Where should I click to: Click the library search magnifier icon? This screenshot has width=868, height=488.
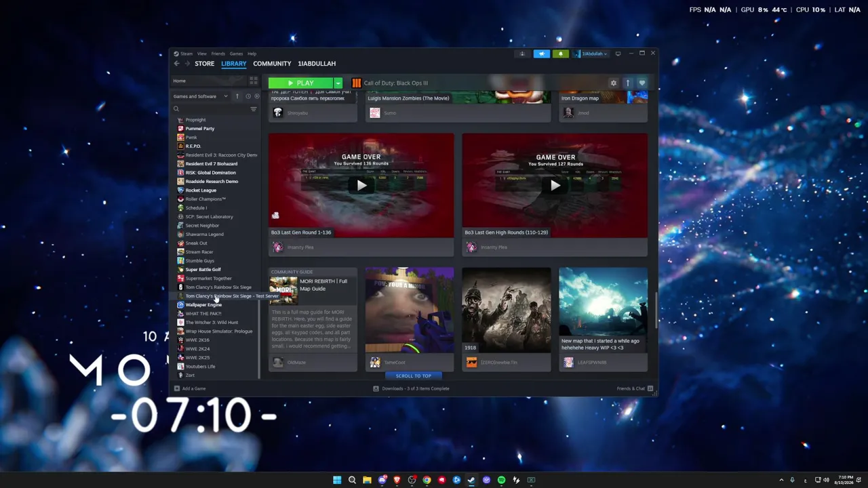[x=176, y=108]
